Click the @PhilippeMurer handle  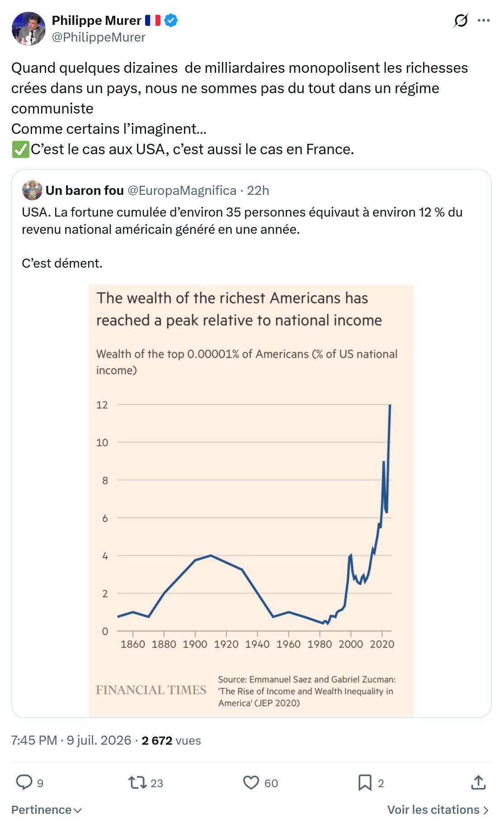[x=99, y=37]
